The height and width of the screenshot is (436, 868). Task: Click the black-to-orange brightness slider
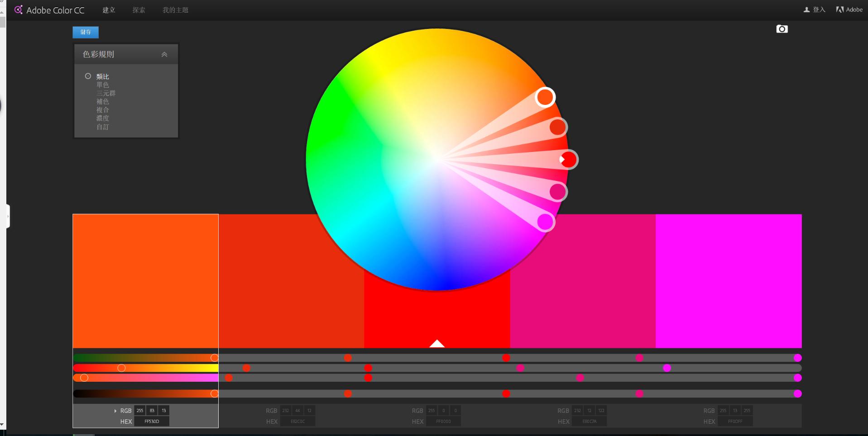145,393
